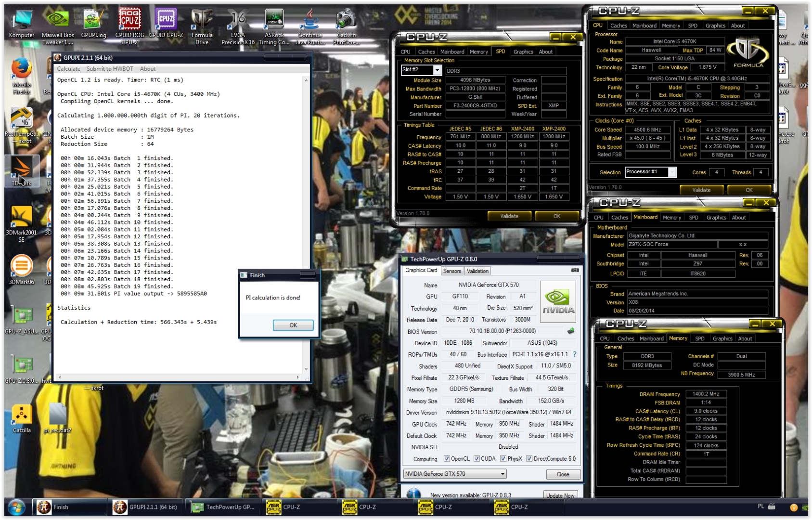812x520 pixels.
Task: Open Gadwin PrintScreen desktop icon
Action: pos(346,26)
